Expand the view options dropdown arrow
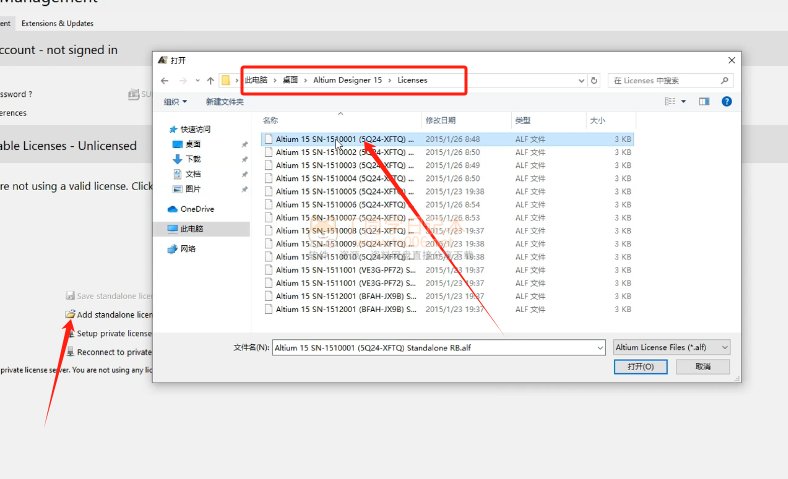This screenshot has height=479, width=788. [x=683, y=102]
